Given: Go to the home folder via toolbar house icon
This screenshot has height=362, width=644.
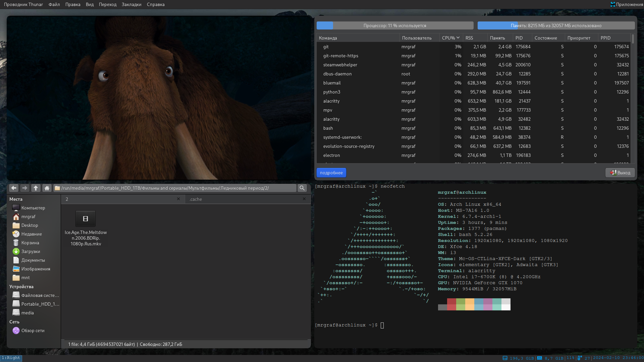Looking at the screenshot, I should (x=47, y=188).
